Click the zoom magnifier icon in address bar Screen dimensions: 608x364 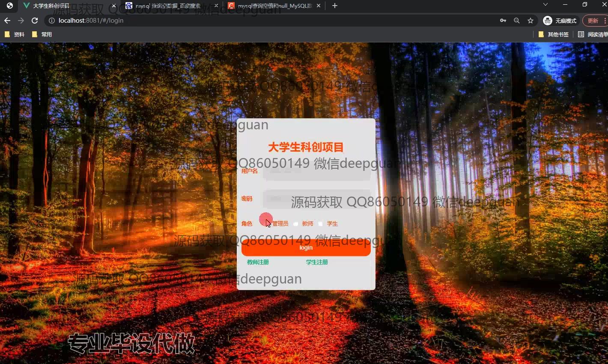coord(517,21)
